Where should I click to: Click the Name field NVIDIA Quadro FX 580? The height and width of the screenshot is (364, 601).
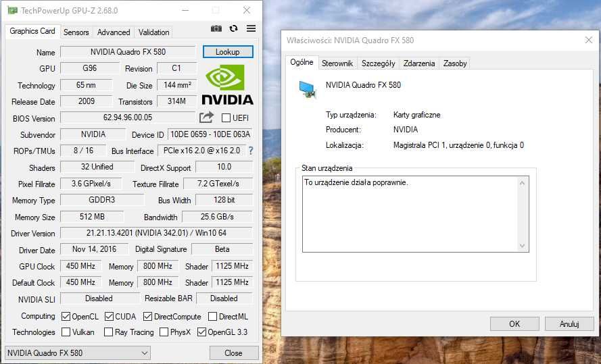coord(128,52)
